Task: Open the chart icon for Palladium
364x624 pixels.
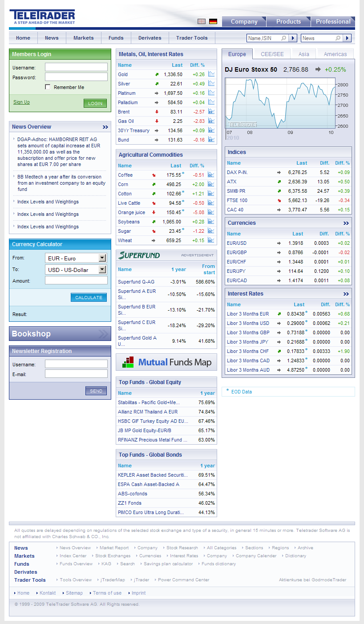Action: [x=211, y=102]
